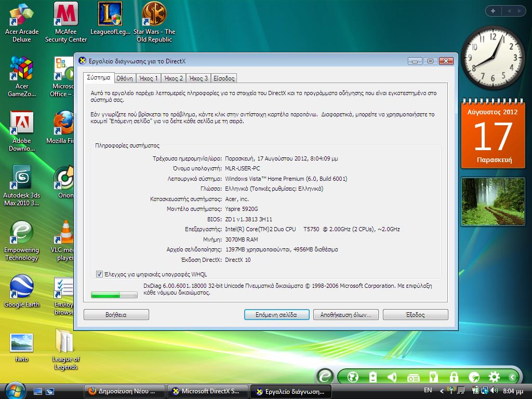
Task: Click the Acer, inc. manufacturer text
Action: click(x=237, y=199)
